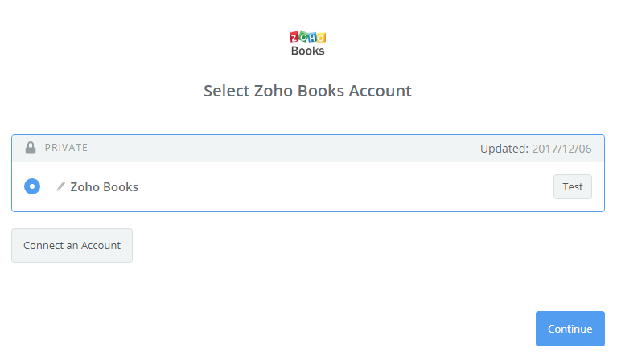Image resolution: width=617 pixels, height=364 pixels.
Task: Click the padlock icon beside PRIVATE
Action: pyautogui.click(x=31, y=148)
